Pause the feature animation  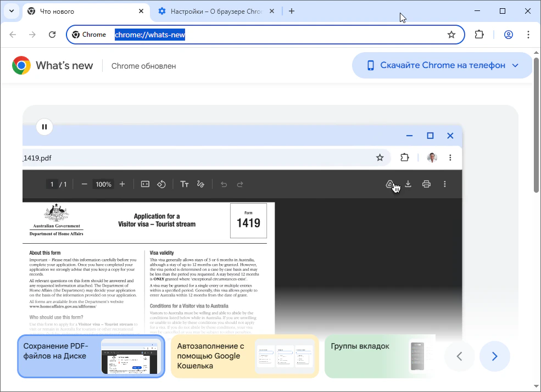[x=44, y=127]
